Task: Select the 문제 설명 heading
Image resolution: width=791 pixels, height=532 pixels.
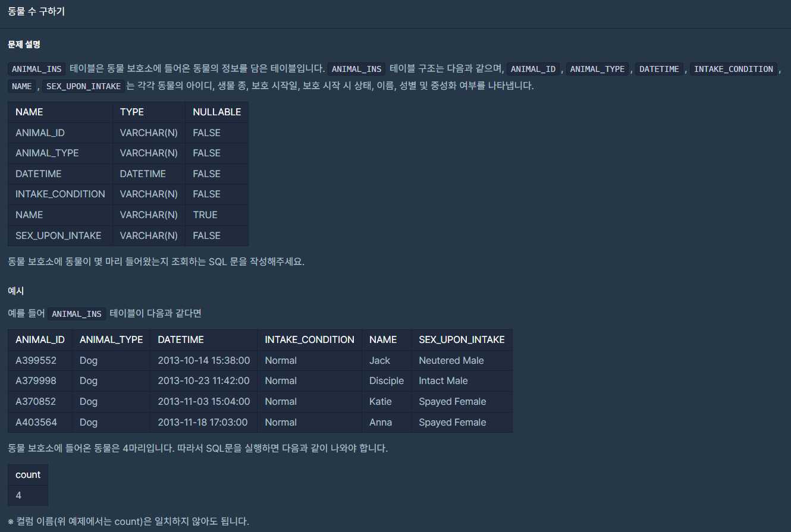Action: (24, 45)
